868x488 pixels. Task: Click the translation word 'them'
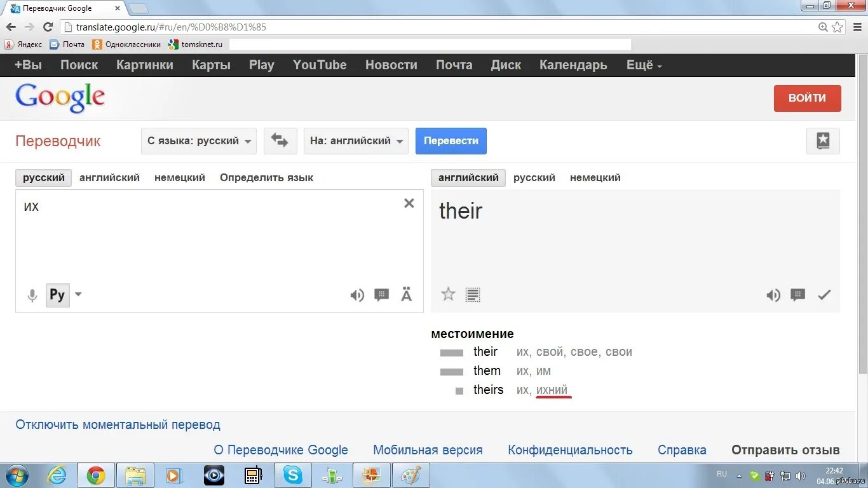[x=487, y=371]
